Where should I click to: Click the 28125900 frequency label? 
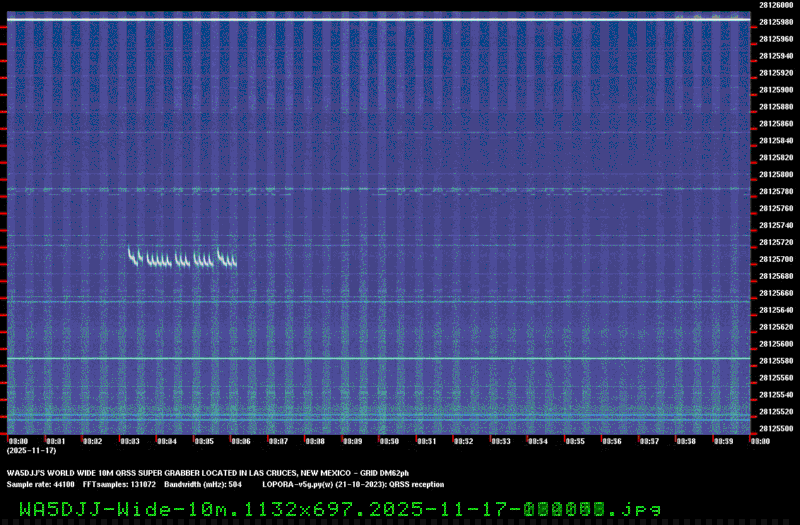point(776,90)
